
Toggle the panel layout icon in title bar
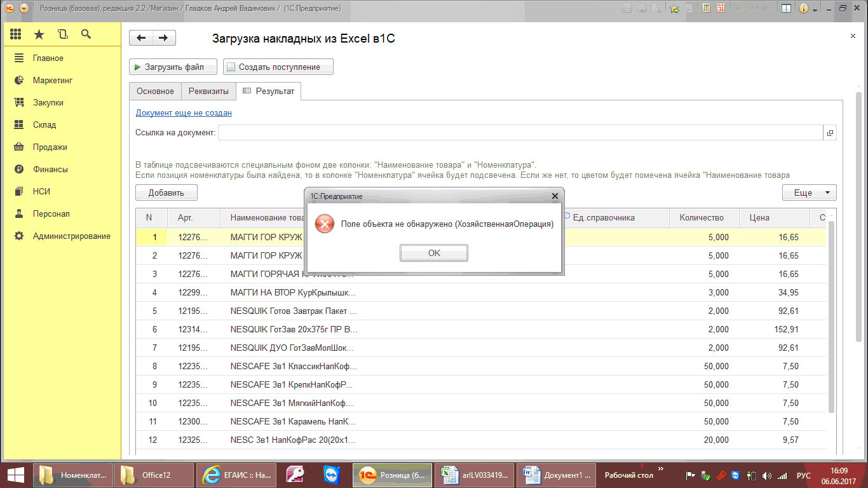coord(786,9)
